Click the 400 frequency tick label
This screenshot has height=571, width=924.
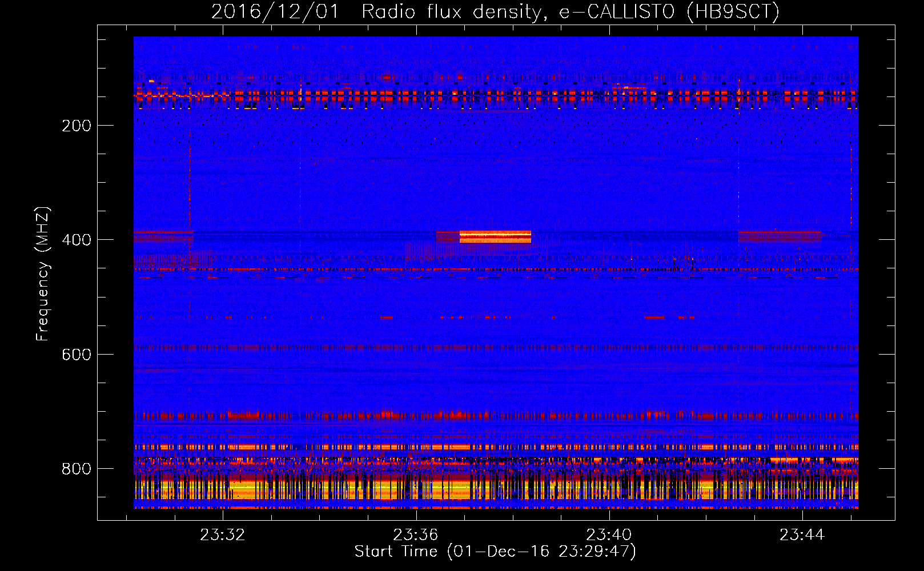pyautogui.click(x=77, y=240)
